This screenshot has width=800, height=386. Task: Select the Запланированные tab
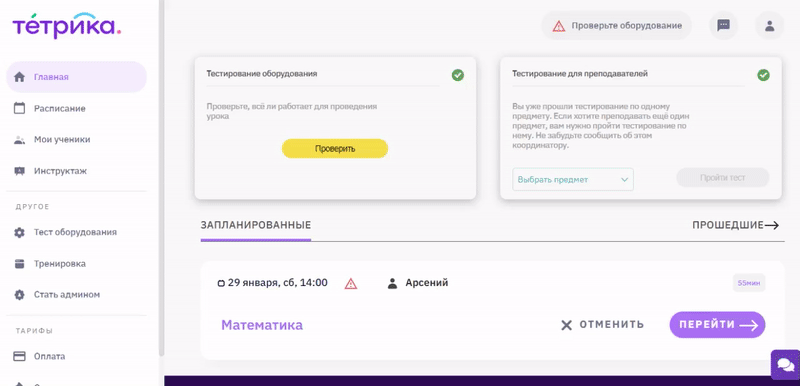[x=256, y=225]
